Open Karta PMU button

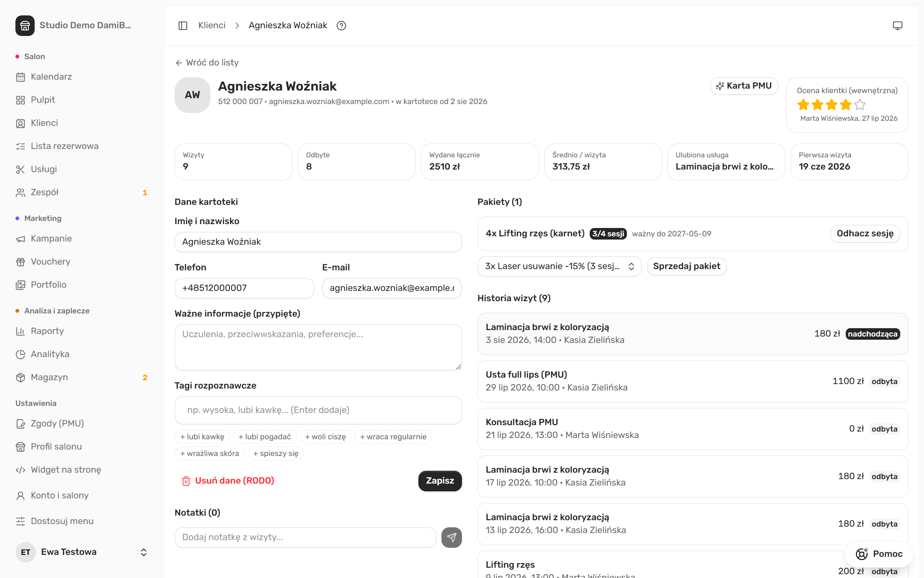744,86
